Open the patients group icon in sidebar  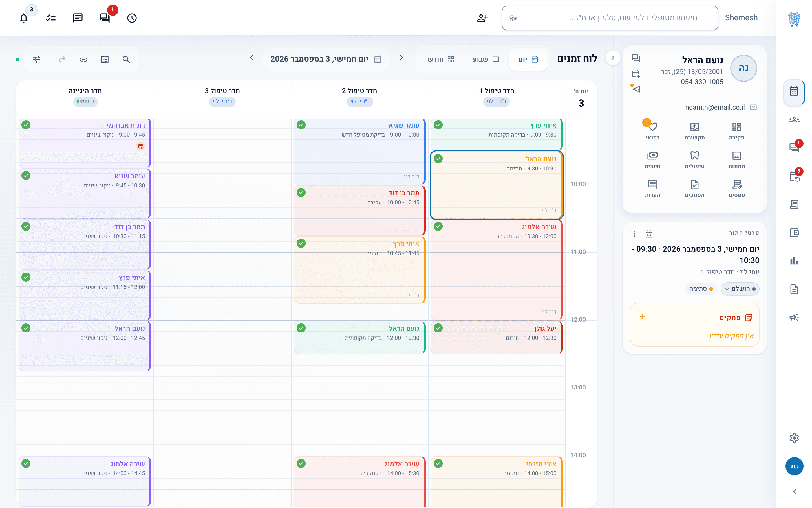pos(794,120)
